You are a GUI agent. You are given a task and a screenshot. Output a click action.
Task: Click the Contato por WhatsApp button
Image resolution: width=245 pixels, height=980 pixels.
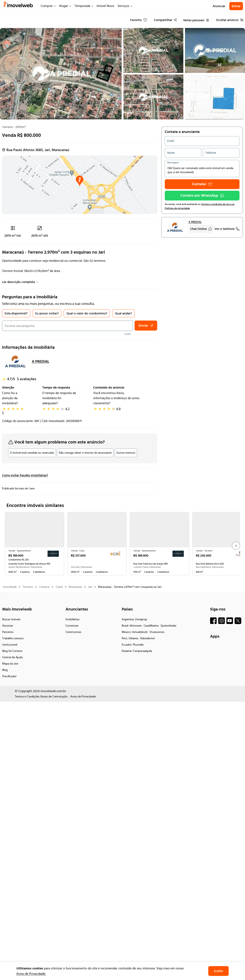point(202,196)
